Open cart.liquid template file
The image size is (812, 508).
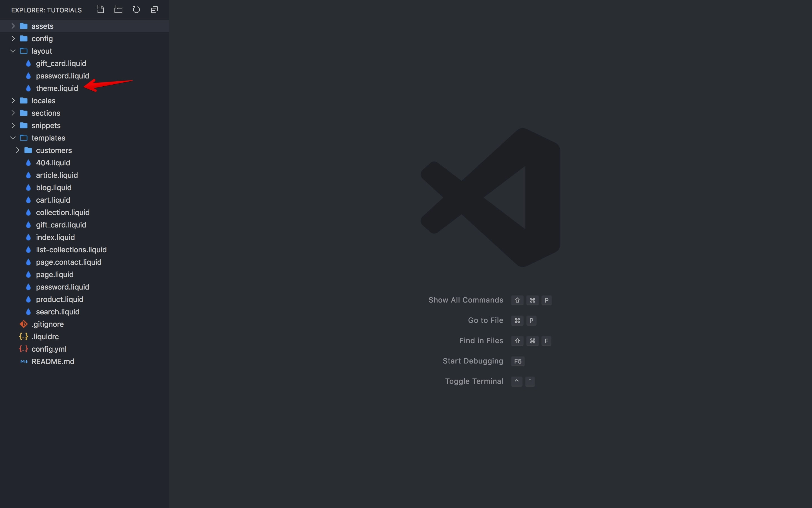[x=53, y=200]
